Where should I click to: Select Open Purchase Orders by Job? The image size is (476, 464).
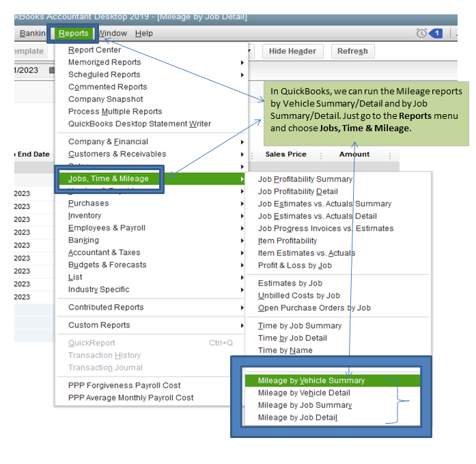[x=338, y=308]
